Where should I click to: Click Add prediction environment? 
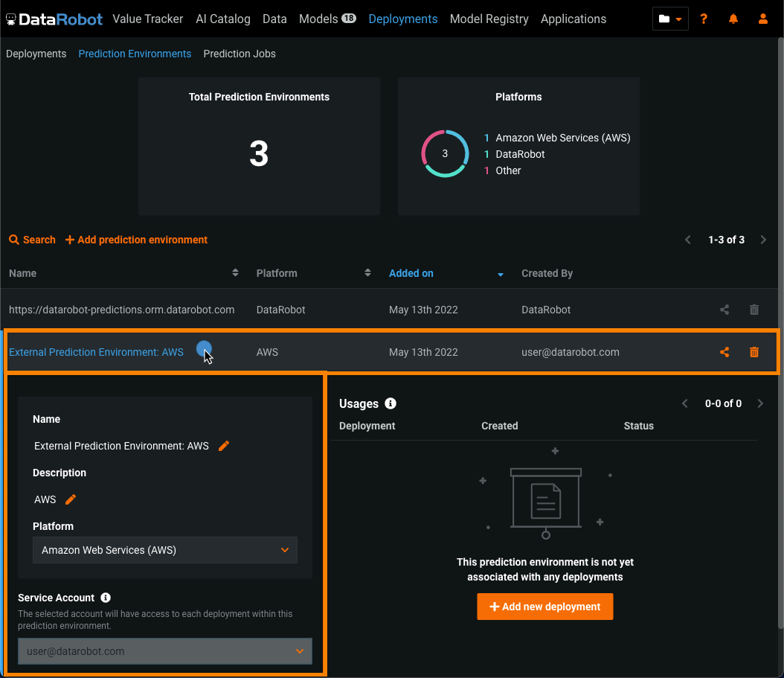pos(137,240)
